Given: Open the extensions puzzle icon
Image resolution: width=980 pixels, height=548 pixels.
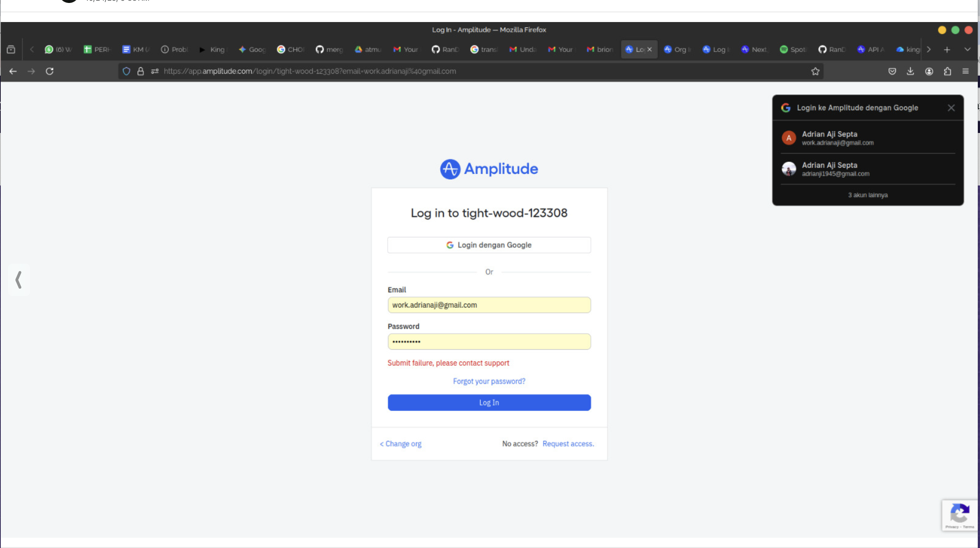Looking at the screenshot, I should click(x=947, y=71).
